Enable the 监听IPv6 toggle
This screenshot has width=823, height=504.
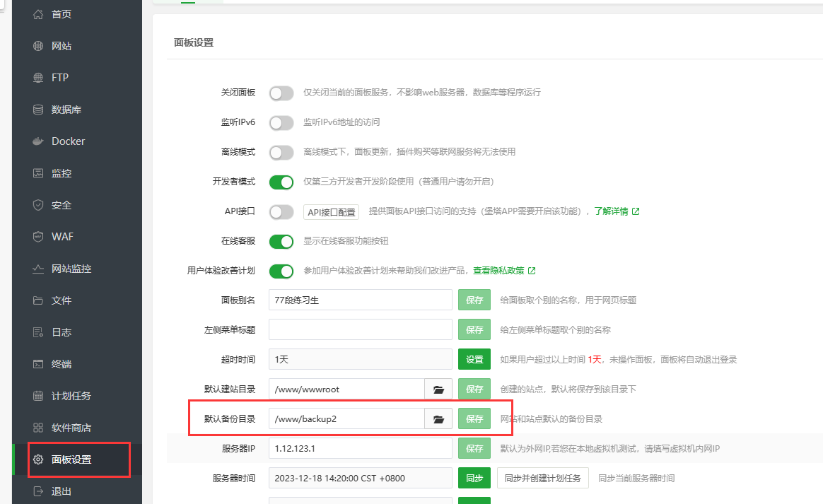(281, 122)
